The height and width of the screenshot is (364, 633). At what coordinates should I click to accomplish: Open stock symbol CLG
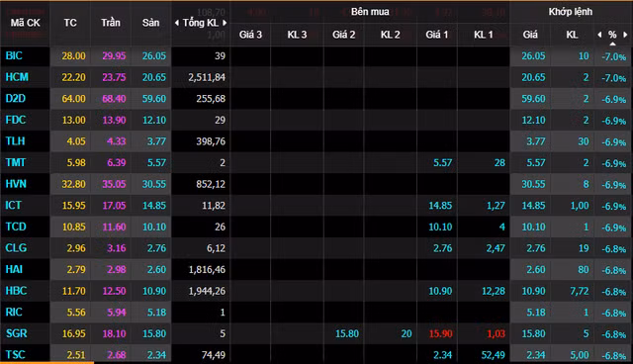pos(16,248)
